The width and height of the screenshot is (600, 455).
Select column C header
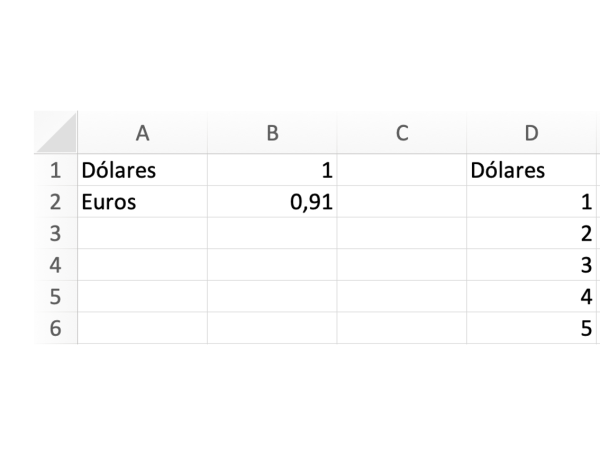point(401,132)
